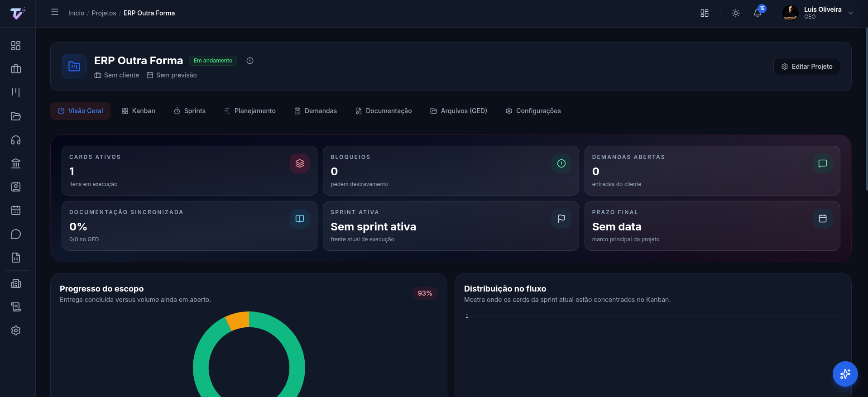Open the contact badge icon in the sidebar
868x397 pixels.
[16, 187]
